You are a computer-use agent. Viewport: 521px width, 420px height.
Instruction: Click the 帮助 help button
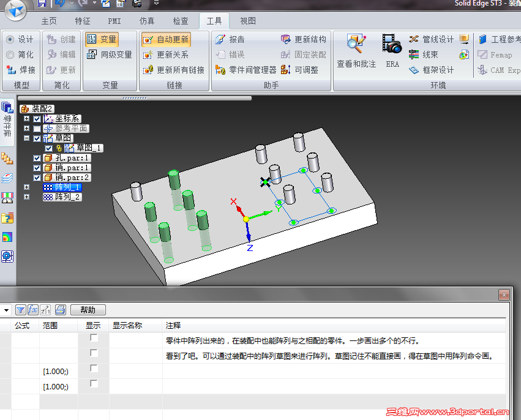(88, 310)
